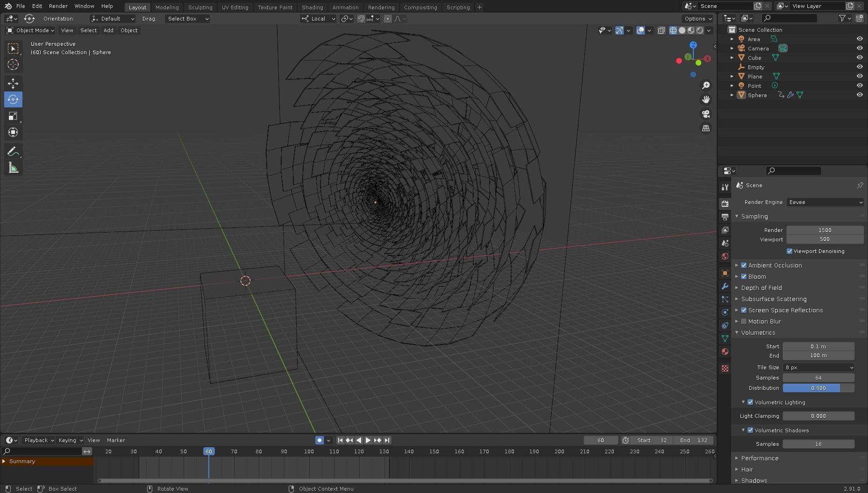Click the Blender logo menu icon
This screenshot has width=868, height=493.
click(8, 6)
